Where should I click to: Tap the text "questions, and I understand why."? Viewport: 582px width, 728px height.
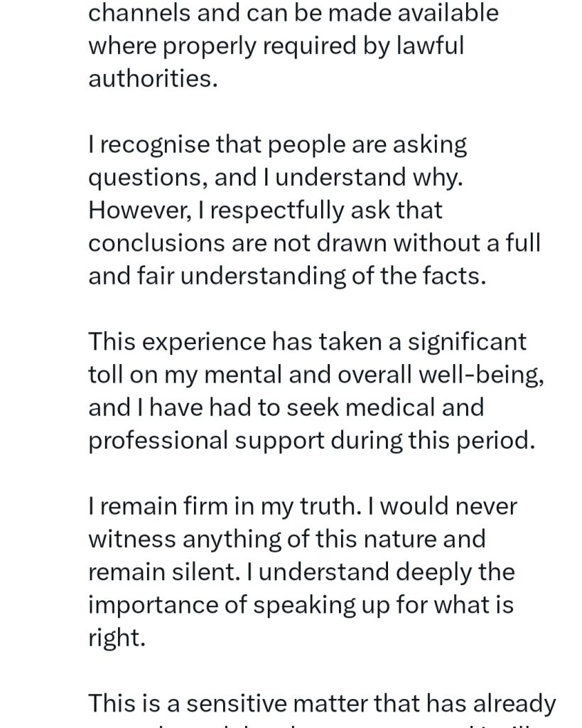[x=275, y=177]
